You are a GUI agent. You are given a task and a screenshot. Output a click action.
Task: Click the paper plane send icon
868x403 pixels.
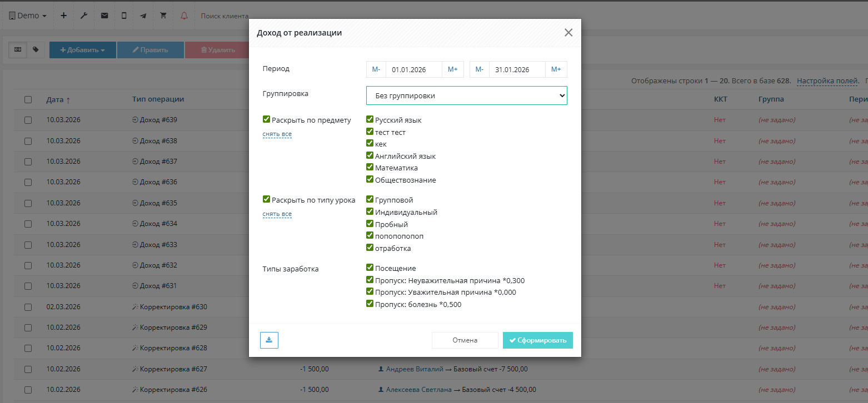(143, 16)
